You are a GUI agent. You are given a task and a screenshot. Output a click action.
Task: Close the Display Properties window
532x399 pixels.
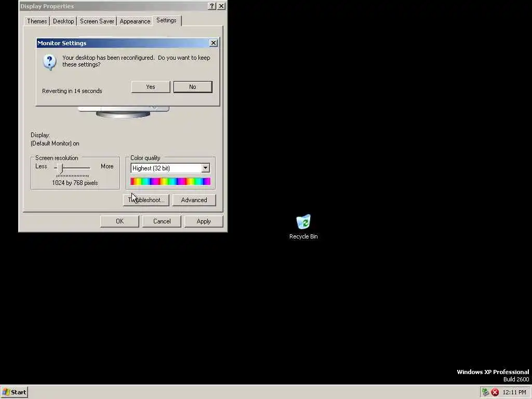point(221,6)
